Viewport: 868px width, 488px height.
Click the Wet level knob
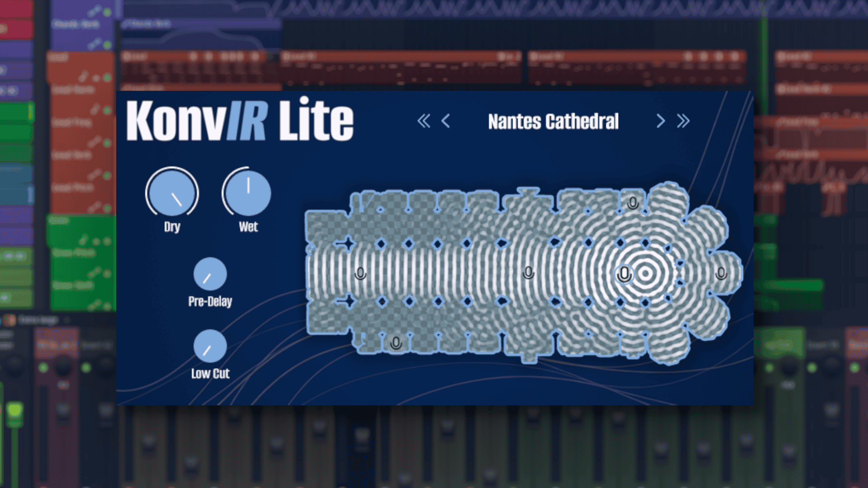tap(247, 192)
